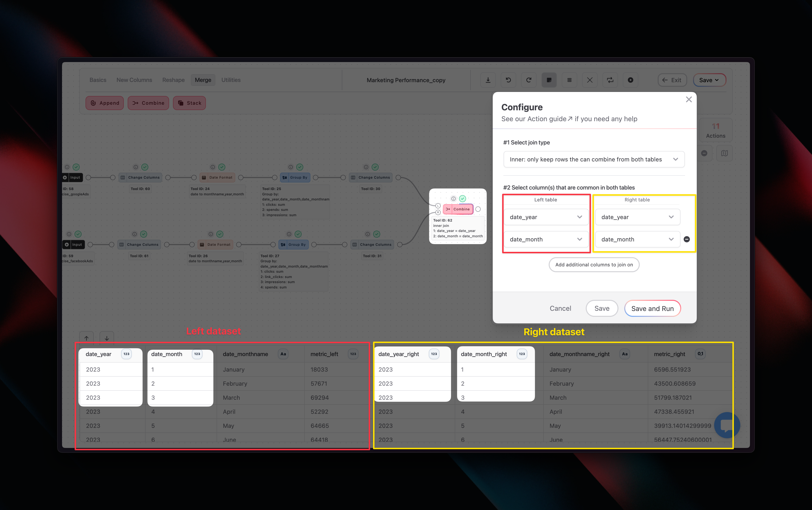Switch to the Basics tab
Screen dimensions: 812x510
point(98,80)
